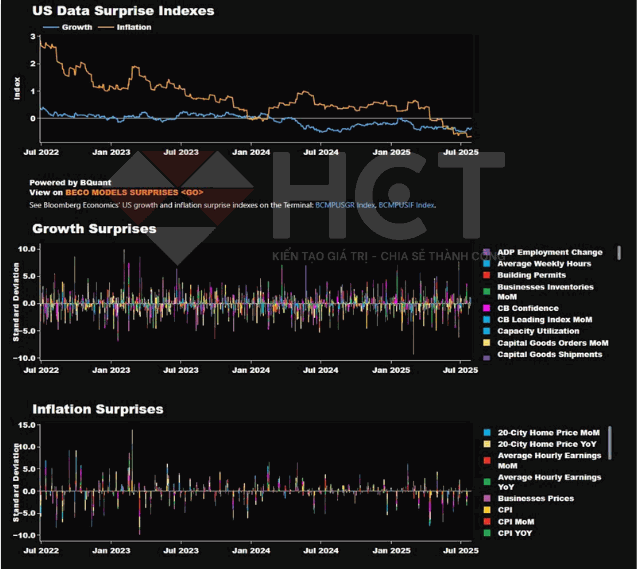637x569 pixels.
Task: Select the 20-City Home Price YoY swatch
Action: click(x=486, y=444)
